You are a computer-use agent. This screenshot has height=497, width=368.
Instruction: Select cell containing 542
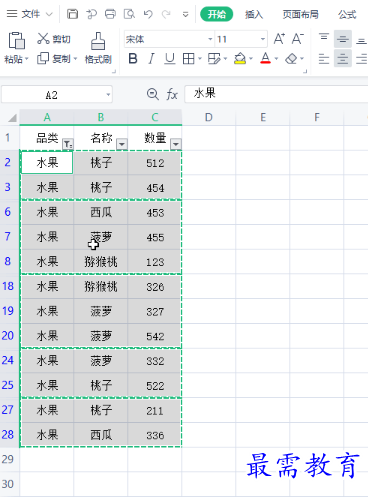coord(155,336)
